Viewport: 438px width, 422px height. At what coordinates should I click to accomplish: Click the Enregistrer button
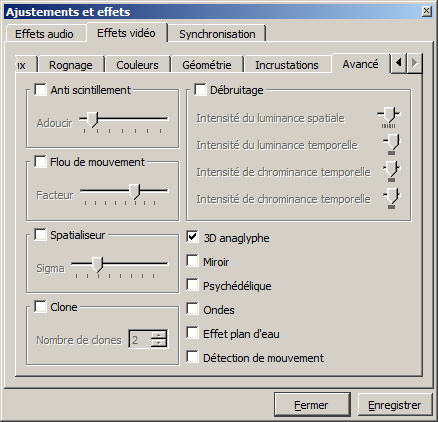click(395, 405)
